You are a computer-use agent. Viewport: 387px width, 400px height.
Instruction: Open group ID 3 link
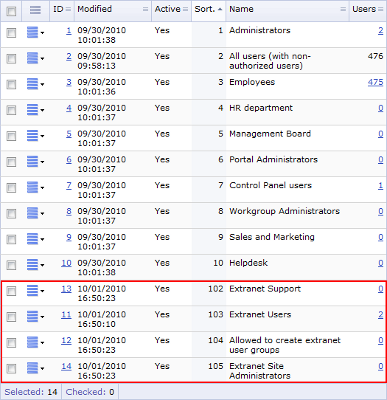[69, 82]
